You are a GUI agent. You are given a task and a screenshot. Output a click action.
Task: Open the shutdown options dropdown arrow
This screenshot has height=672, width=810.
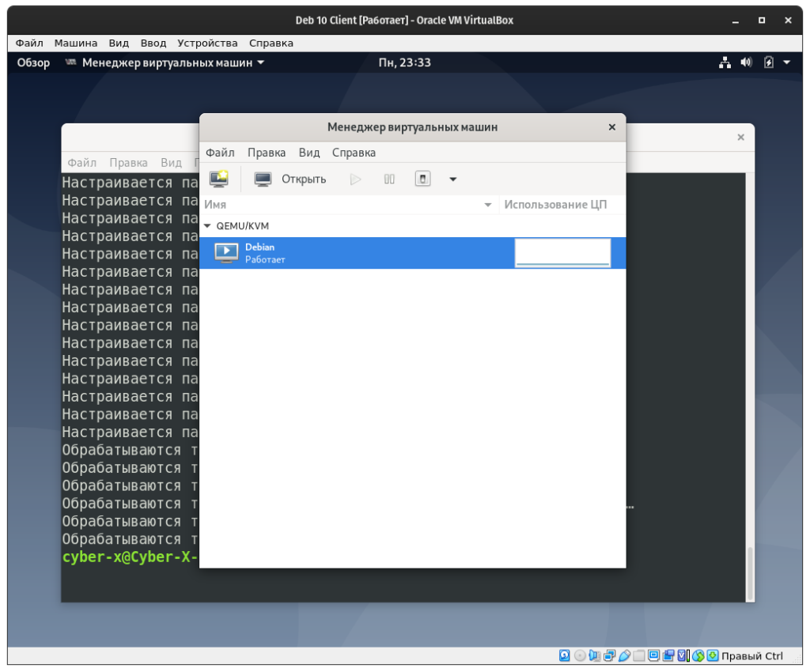453,179
